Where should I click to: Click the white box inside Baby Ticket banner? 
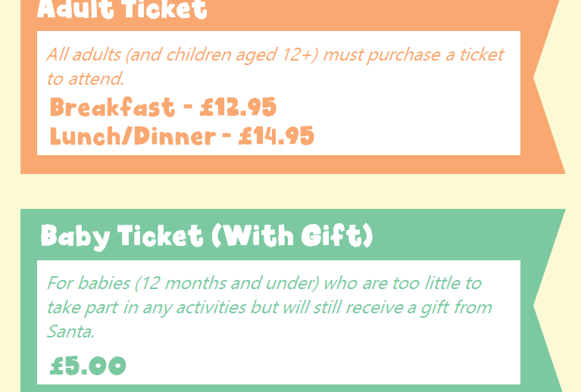(x=279, y=322)
